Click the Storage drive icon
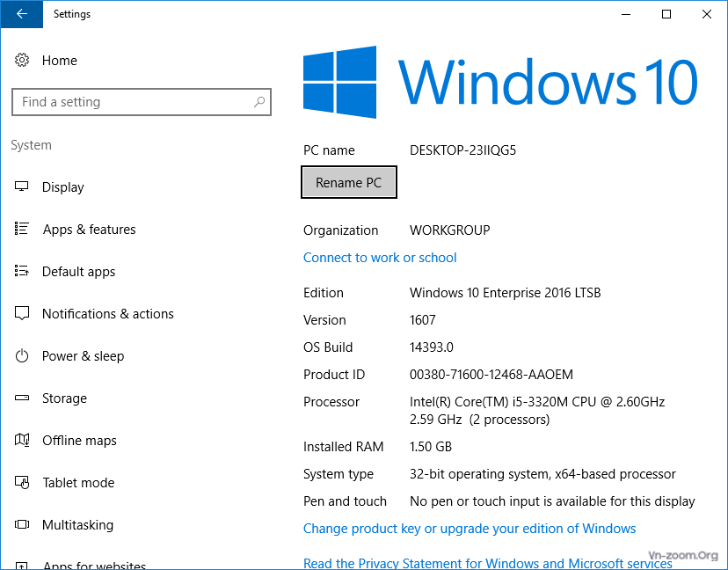Viewport: 728px width, 570px height. 22,398
